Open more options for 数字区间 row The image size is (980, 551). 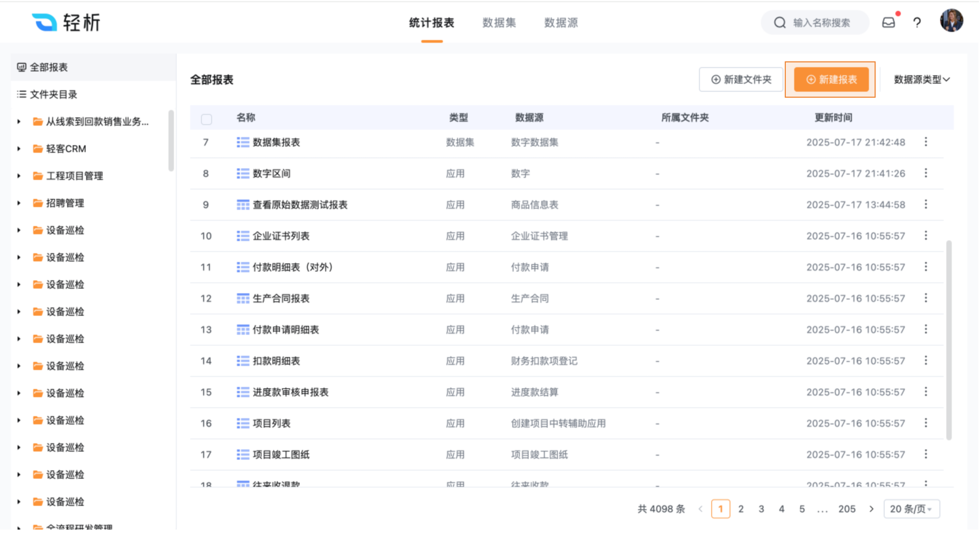pyautogui.click(x=926, y=173)
